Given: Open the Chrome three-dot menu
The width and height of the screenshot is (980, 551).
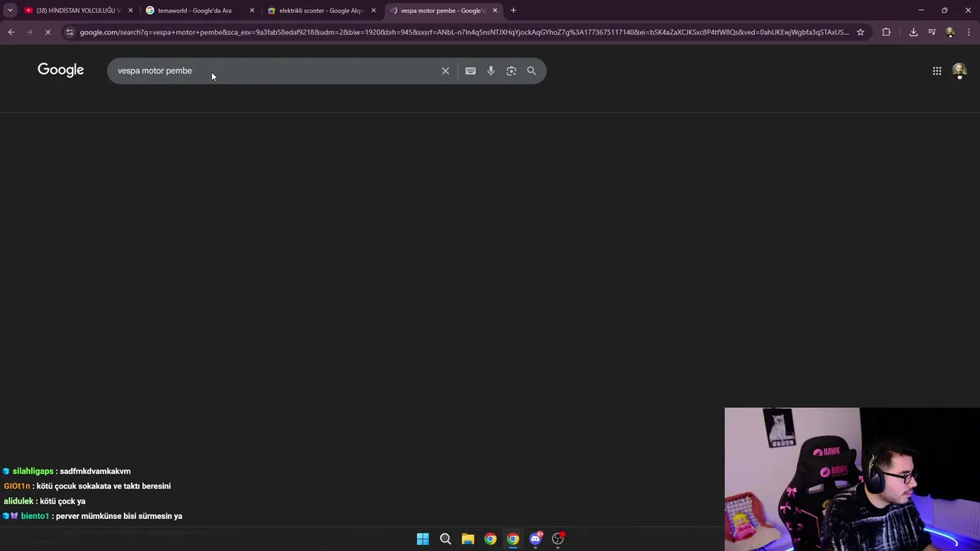Looking at the screenshot, I should pos(969,32).
